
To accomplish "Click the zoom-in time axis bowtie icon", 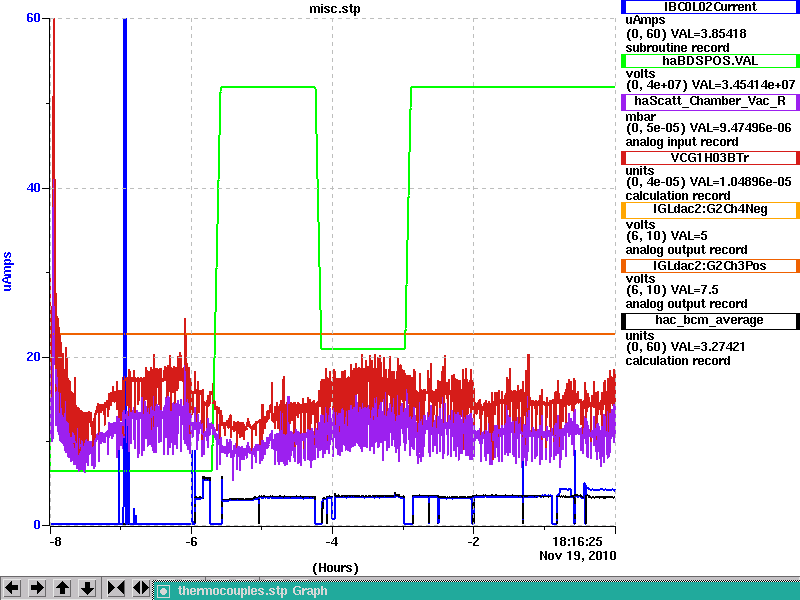I will (116, 588).
